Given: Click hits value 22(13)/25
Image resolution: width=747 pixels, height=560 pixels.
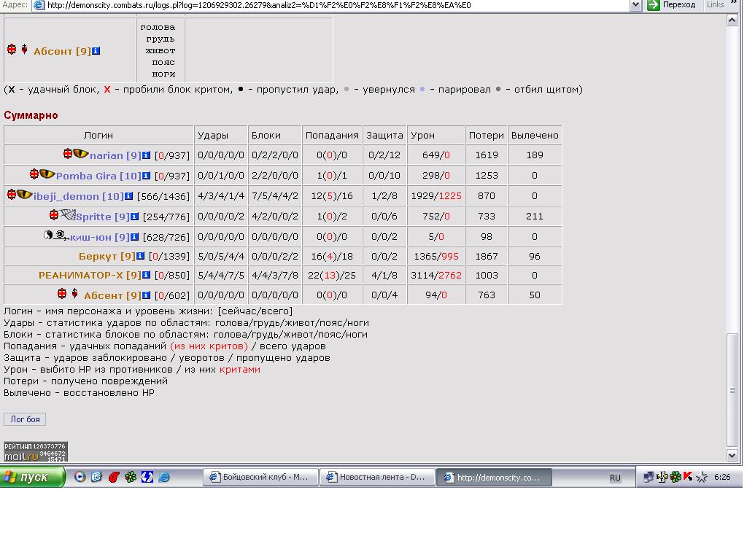Looking at the screenshot, I should [332, 275].
